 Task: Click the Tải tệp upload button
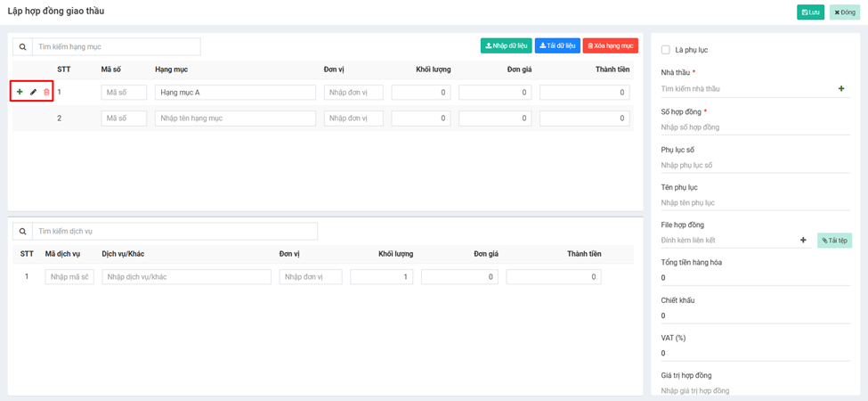tap(834, 240)
